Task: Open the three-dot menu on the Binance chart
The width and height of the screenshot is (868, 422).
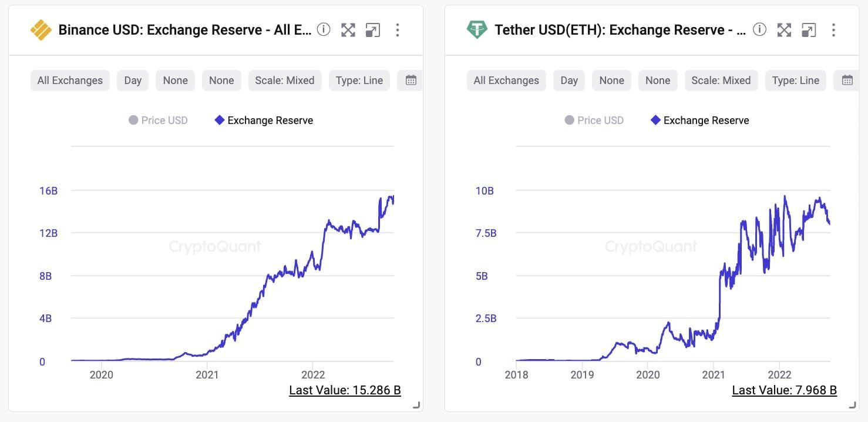Action: [x=398, y=29]
